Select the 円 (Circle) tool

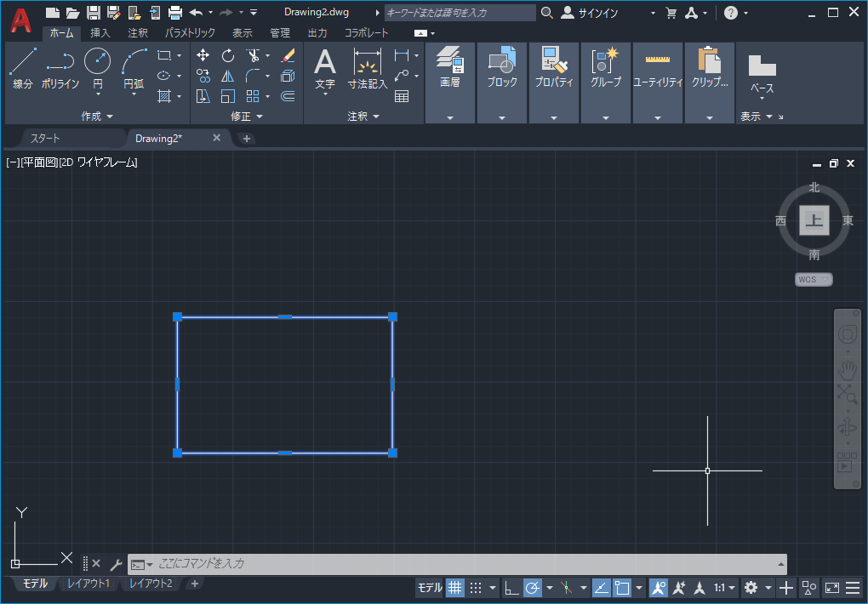coord(97,69)
